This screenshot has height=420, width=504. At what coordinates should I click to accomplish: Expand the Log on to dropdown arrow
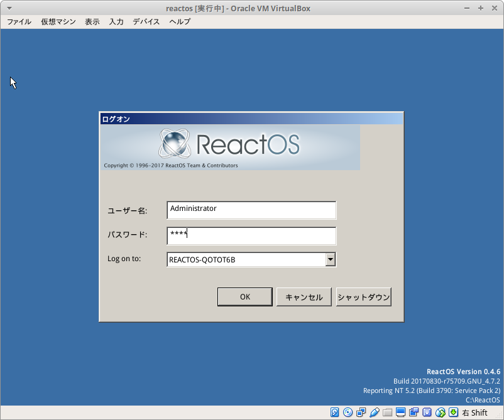[331, 259]
